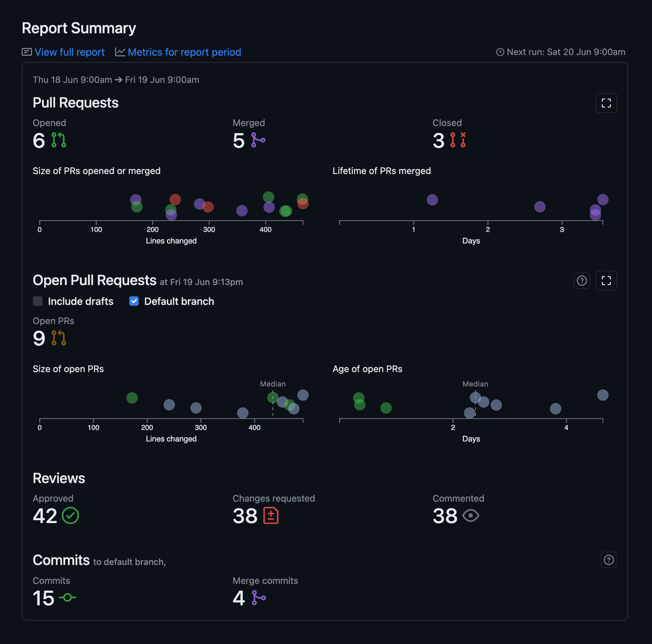Select gray dot near 380 lines in open PRs size
Screen dimensions: 652x644
point(243,413)
